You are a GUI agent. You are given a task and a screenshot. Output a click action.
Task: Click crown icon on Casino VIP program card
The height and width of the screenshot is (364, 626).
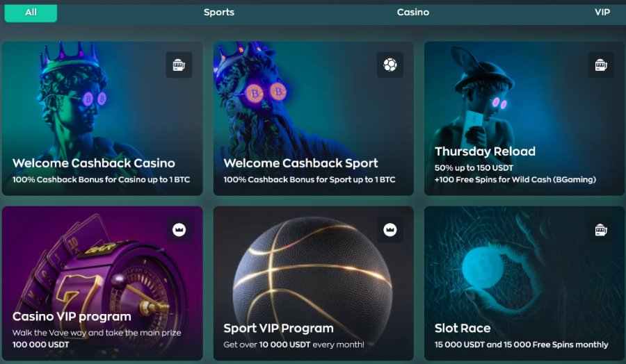click(179, 230)
